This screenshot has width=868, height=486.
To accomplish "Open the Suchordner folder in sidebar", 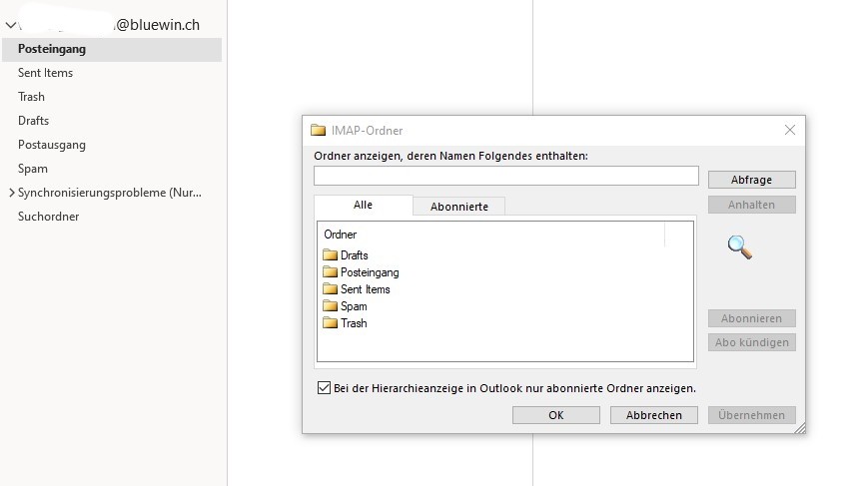I will click(48, 217).
